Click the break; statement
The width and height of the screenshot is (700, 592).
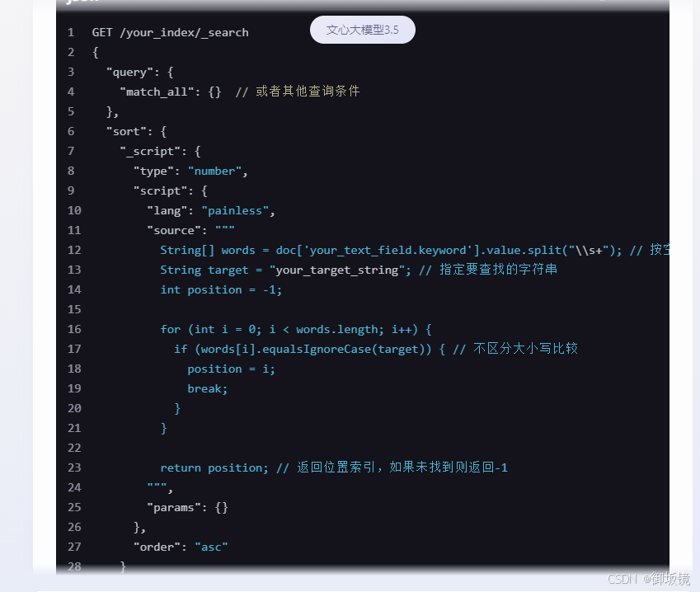point(208,388)
